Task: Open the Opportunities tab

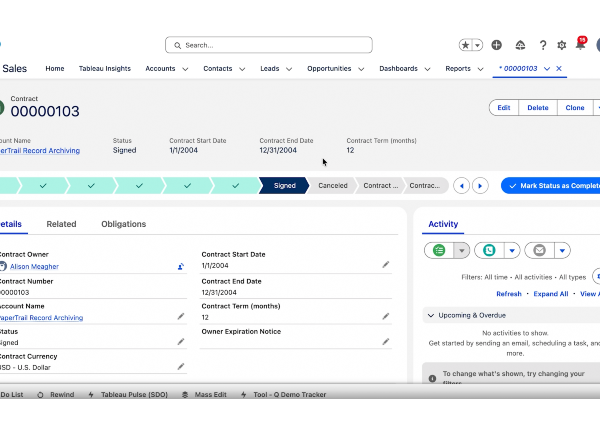Action: tap(329, 68)
